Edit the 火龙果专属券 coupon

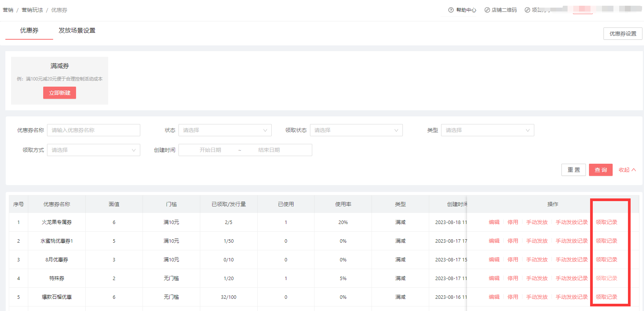click(494, 222)
